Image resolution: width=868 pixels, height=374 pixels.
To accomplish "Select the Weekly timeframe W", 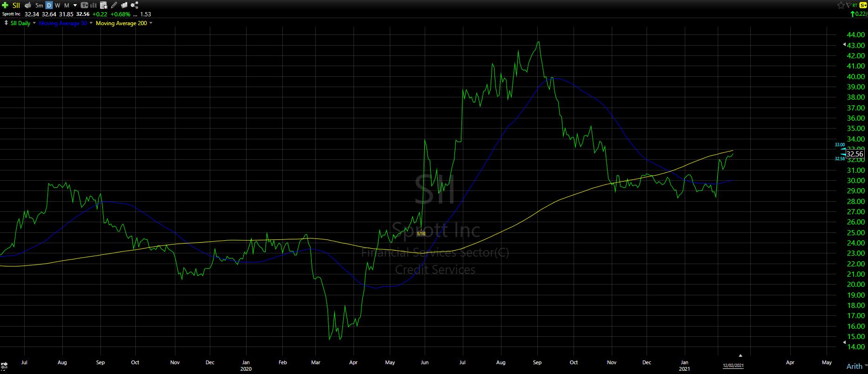I will (57, 5).
